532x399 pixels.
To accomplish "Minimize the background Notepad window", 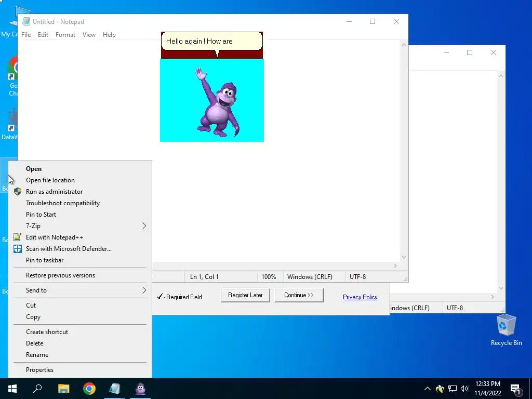I will 446,52.
